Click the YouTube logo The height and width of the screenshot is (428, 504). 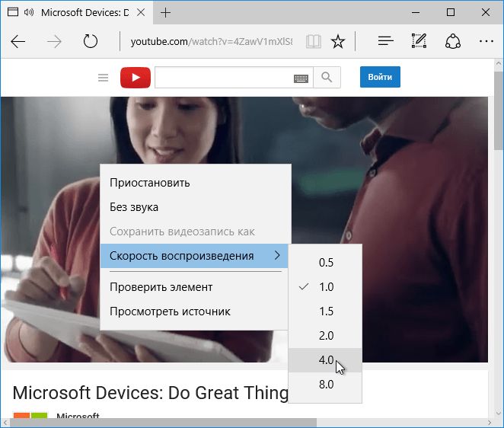135,77
